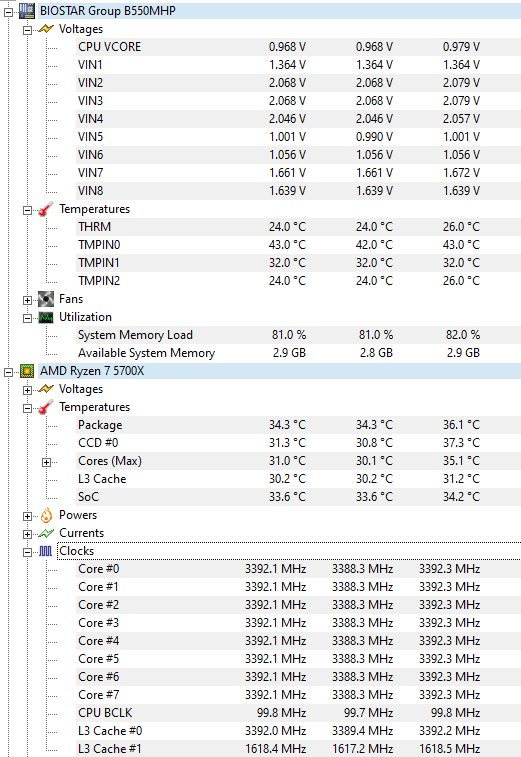The width and height of the screenshot is (521, 757).
Task: Select the CCD #0 temperature row
Action: [298, 443]
